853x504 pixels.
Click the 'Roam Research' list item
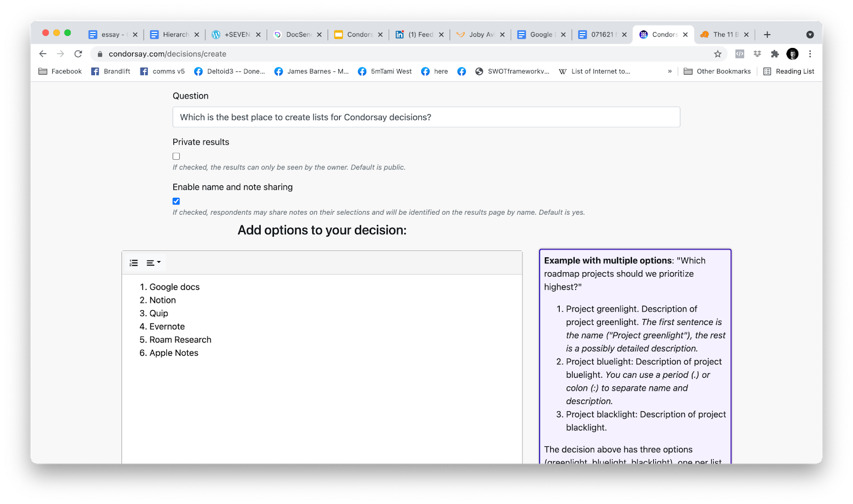(180, 340)
